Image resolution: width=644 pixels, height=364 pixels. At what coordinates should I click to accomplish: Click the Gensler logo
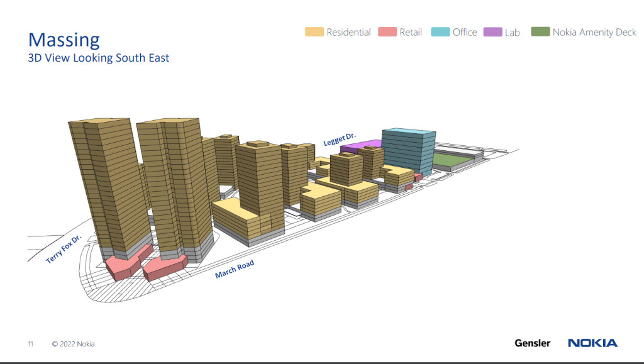pos(532,343)
